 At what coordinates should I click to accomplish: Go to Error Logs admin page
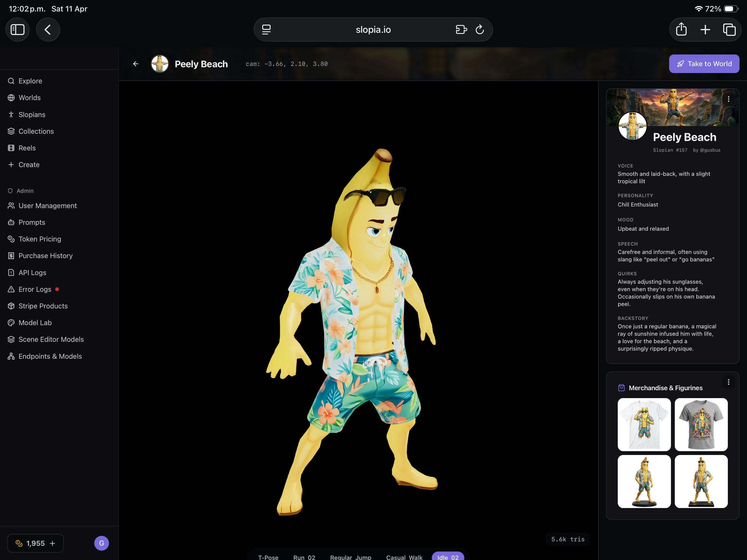(35, 290)
